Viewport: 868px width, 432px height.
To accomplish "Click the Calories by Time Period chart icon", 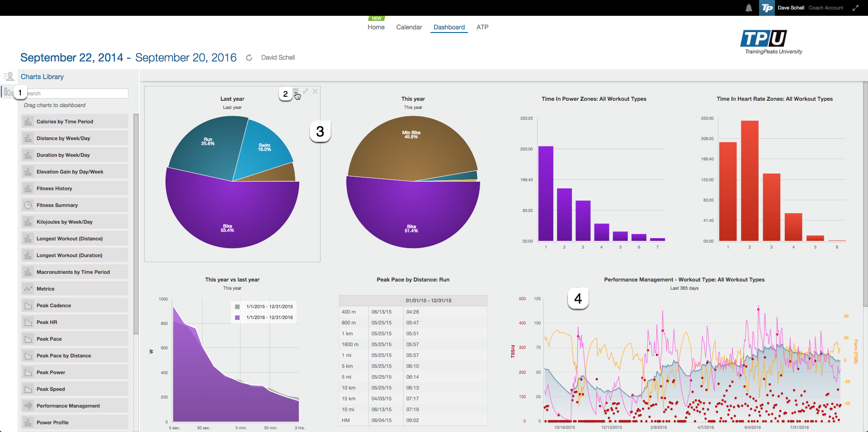I will point(28,122).
